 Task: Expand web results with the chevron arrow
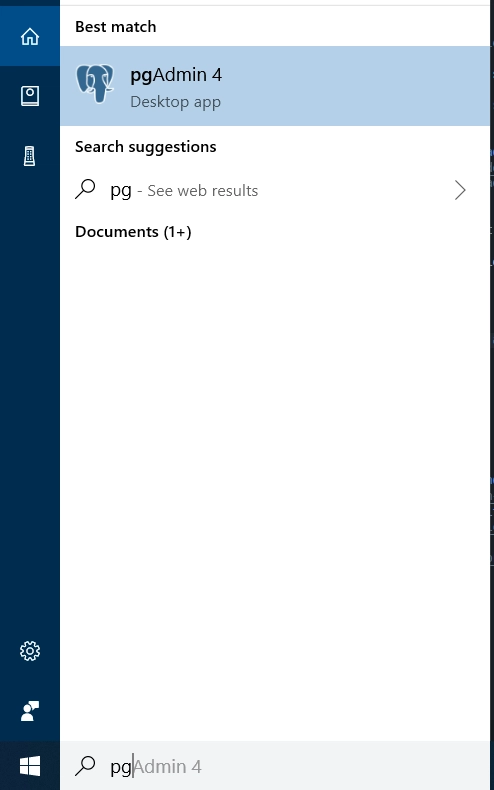tap(460, 190)
